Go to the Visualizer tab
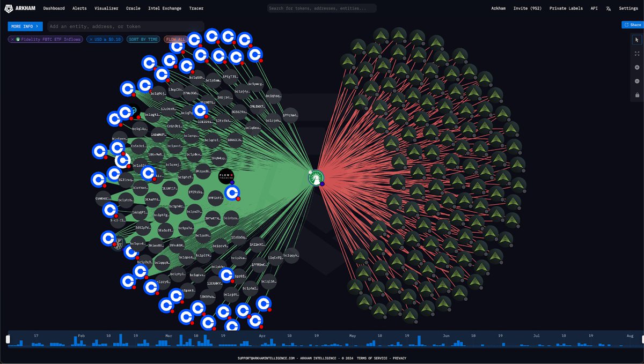 (106, 9)
